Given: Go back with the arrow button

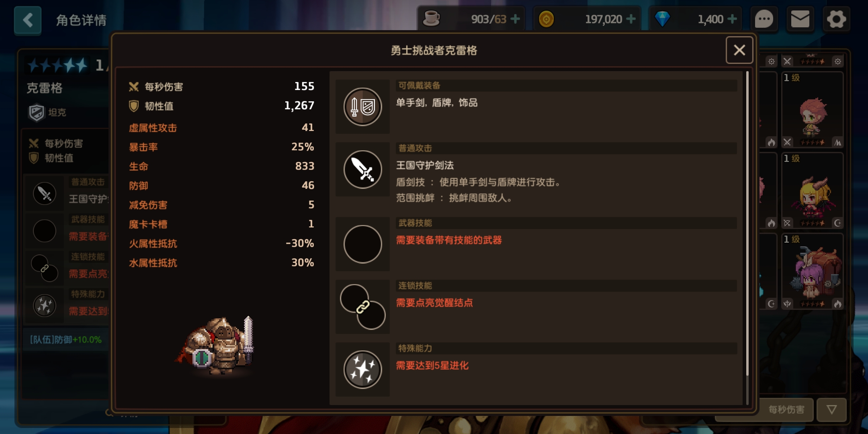Looking at the screenshot, I should (x=28, y=20).
